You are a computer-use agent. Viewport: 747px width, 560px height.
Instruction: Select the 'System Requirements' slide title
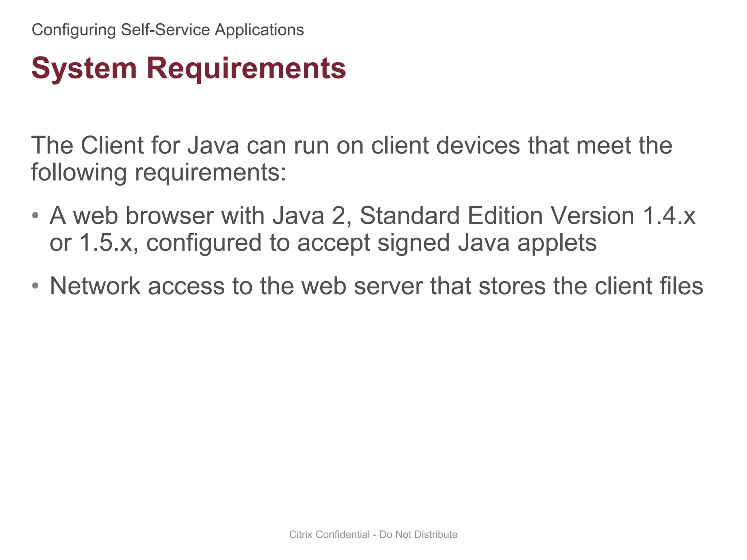click(x=189, y=68)
